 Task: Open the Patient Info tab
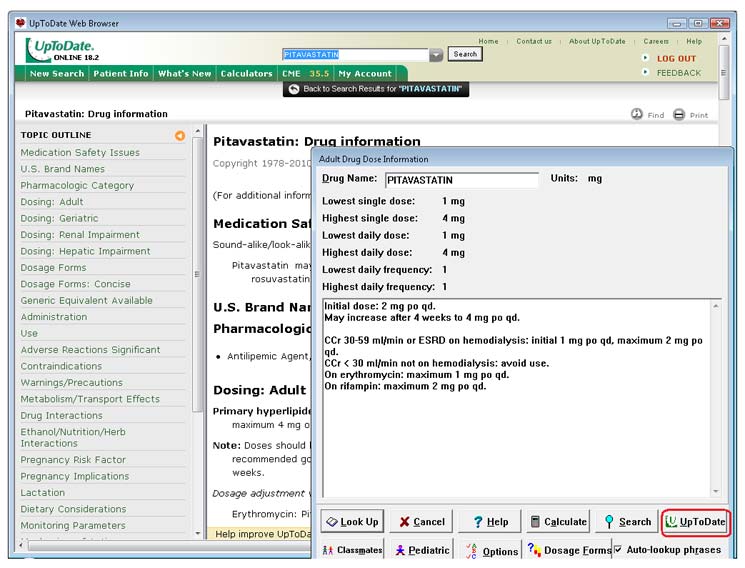[x=121, y=73]
